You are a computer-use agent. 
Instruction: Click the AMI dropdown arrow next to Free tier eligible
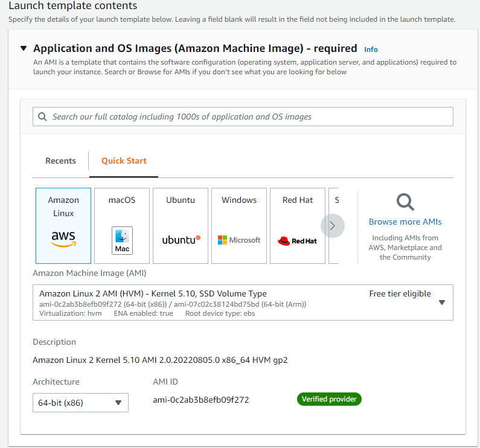[x=442, y=302]
